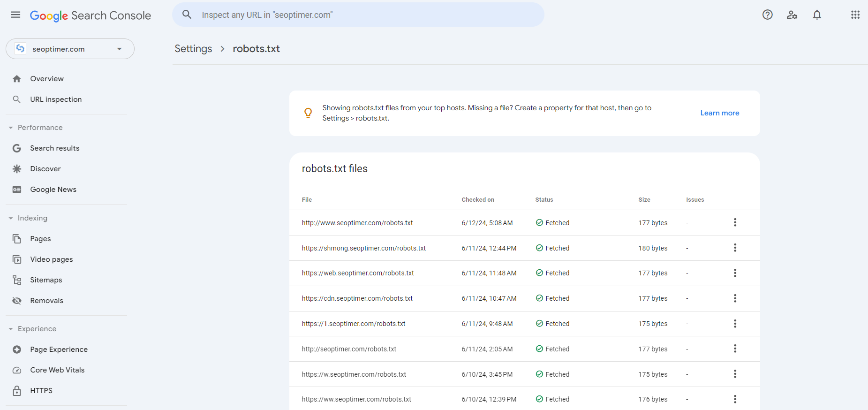The height and width of the screenshot is (410, 868).
Task: Open the notifications bell
Action: pos(817,15)
